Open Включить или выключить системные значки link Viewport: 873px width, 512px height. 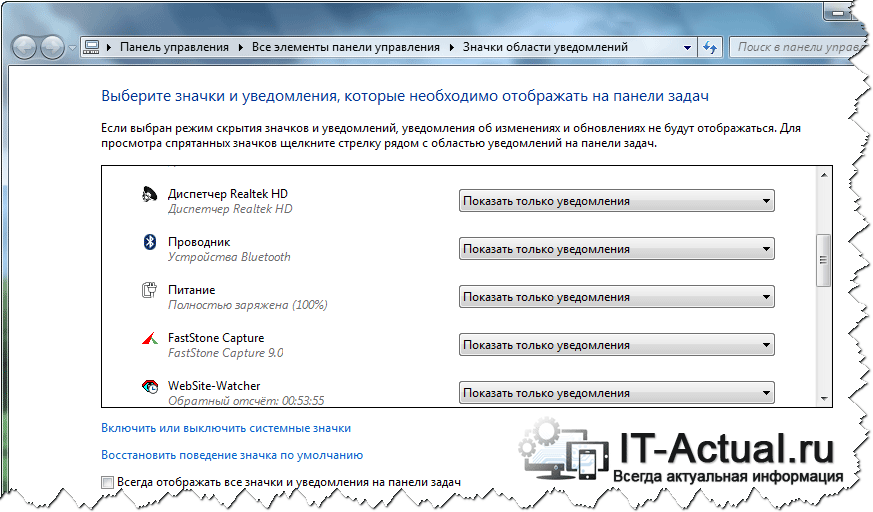226,428
